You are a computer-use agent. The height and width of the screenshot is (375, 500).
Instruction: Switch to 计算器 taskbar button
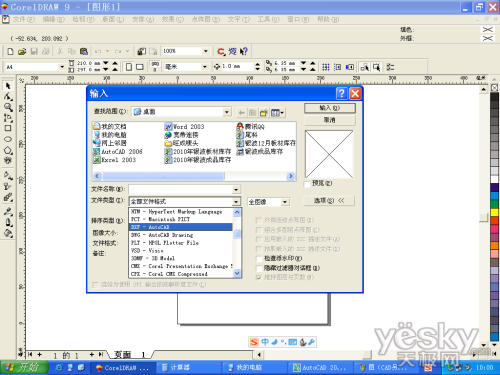[188, 368]
